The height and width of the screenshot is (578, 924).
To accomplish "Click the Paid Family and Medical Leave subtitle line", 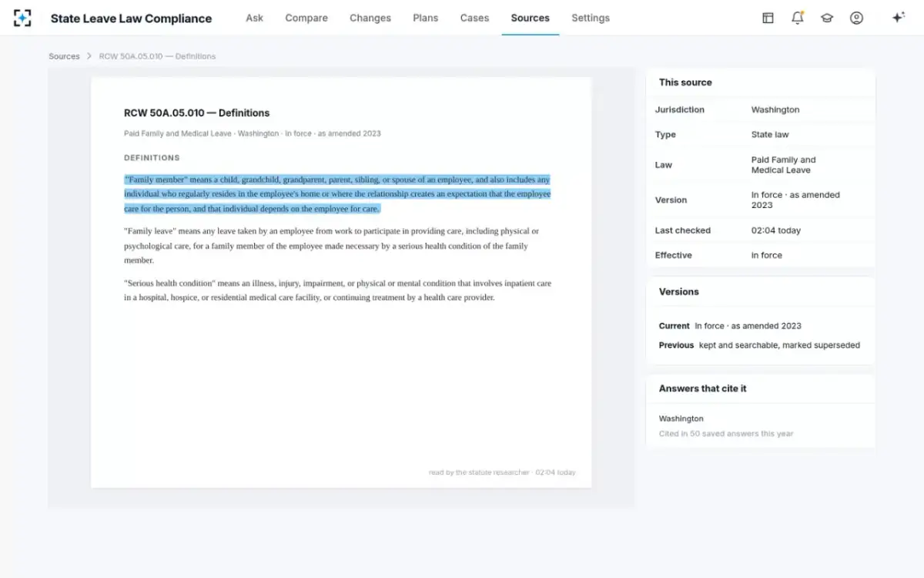I will 253,133.
